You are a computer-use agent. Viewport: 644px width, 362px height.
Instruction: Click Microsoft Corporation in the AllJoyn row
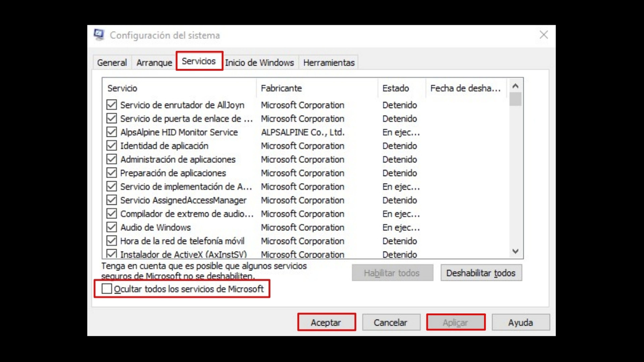[x=303, y=105]
